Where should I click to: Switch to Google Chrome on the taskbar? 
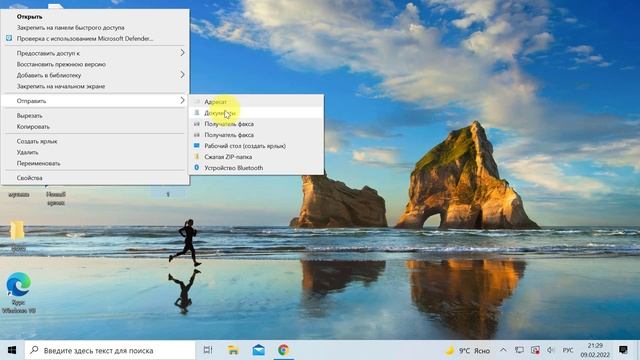283,350
